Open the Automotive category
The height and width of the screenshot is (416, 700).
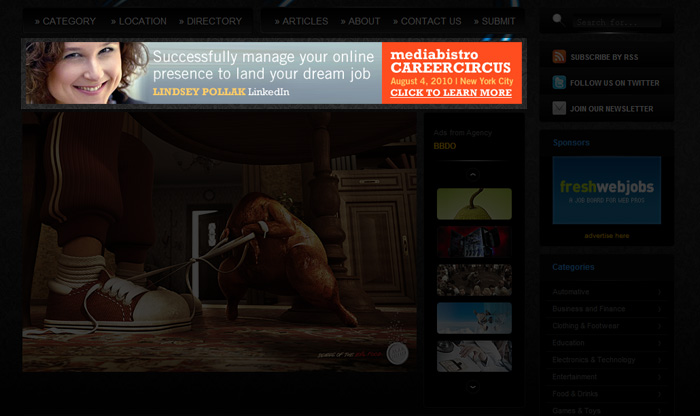coord(571,292)
